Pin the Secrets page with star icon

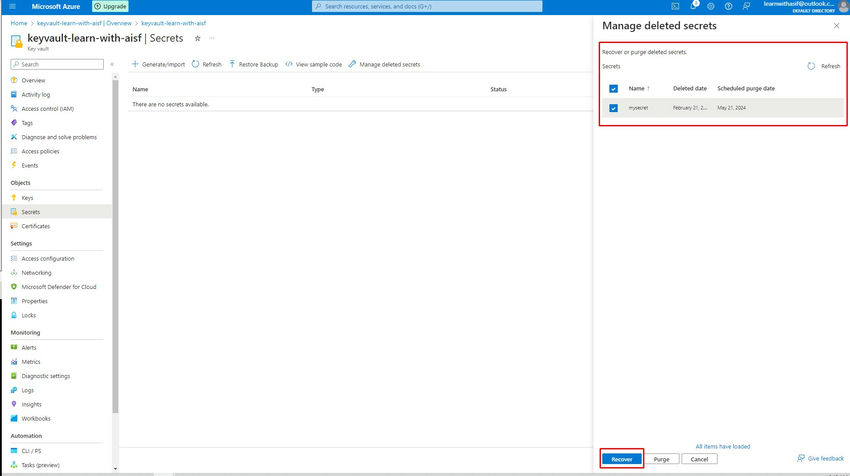click(197, 38)
